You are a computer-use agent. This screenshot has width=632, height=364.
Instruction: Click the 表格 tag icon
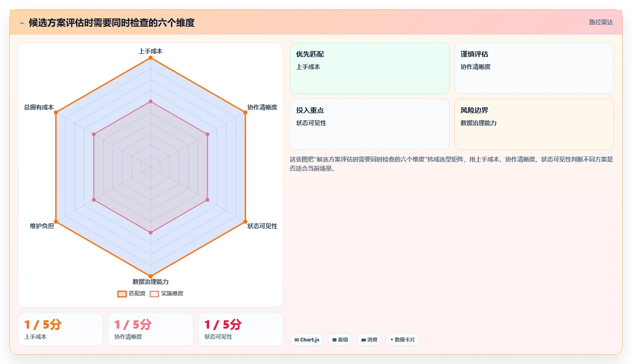coord(334,340)
